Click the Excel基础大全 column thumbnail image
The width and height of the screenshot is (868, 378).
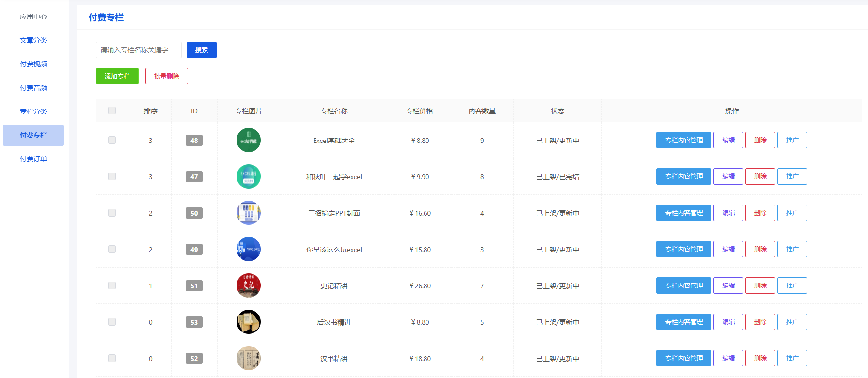tap(248, 140)
